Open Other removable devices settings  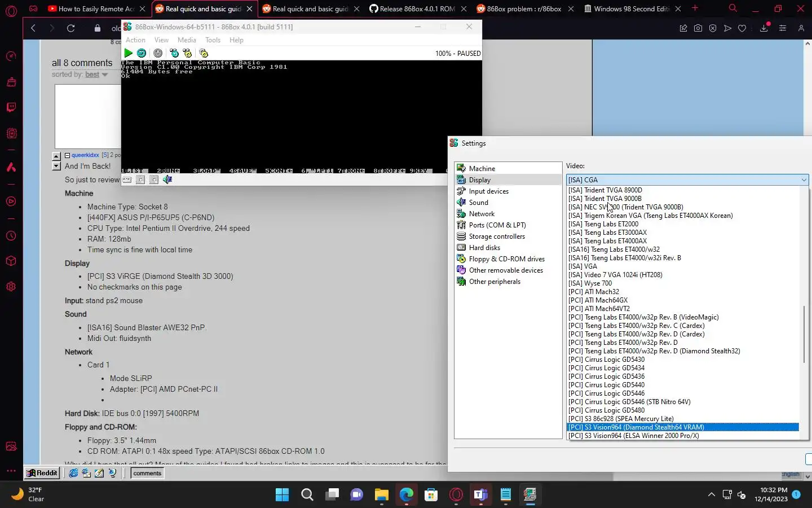[x=508, y=270]
